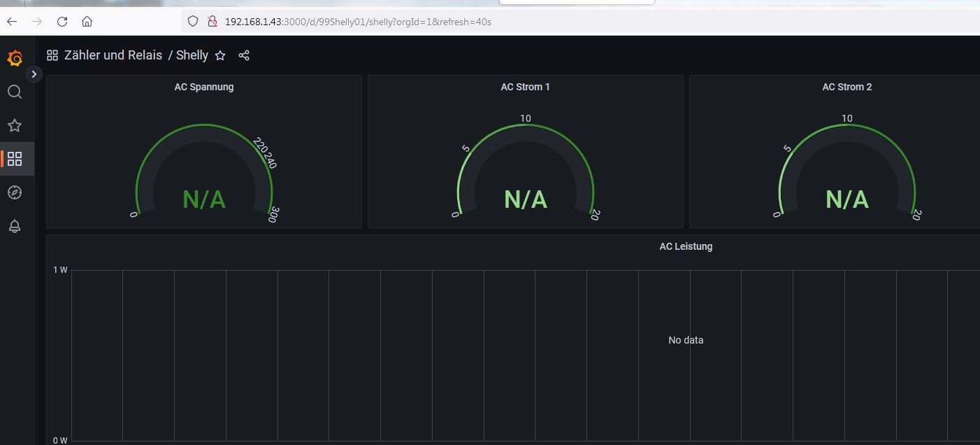The height and width of the screenshot is (445, 980).
Task: Click the dashboard grid icon beside title
Action: 52,55
